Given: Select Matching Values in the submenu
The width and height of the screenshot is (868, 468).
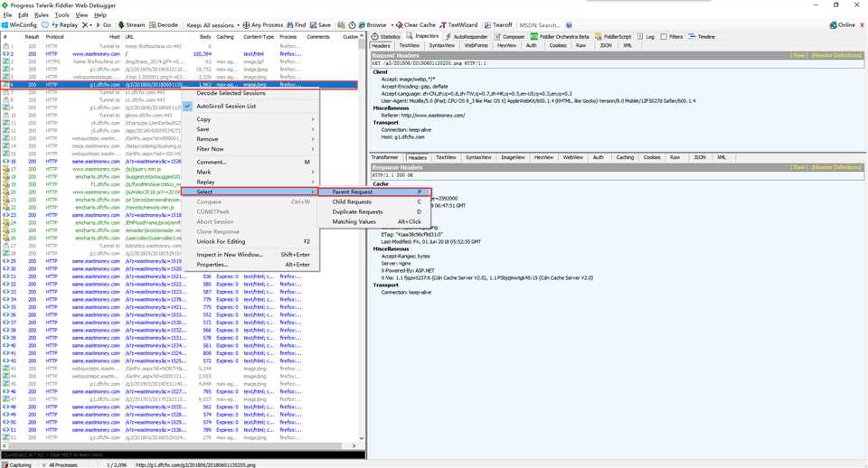Looking at the screenshot, I should click(x=374, y=222).
